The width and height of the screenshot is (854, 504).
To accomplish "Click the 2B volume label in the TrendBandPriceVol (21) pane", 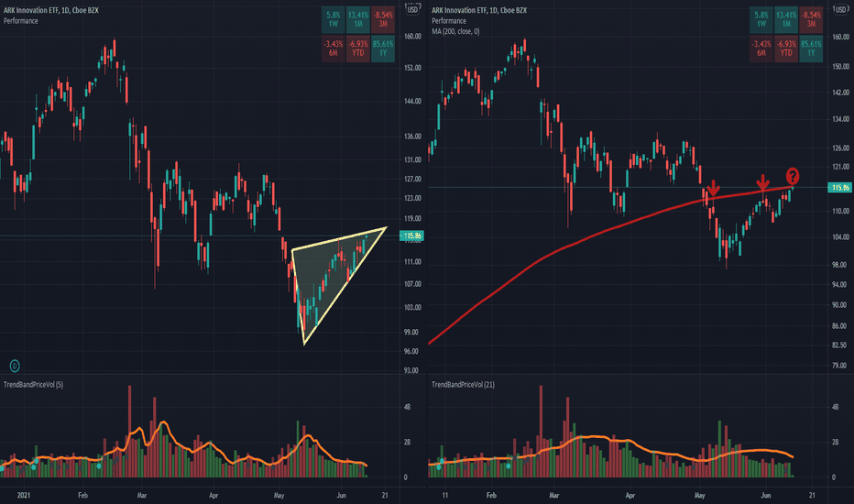I will pyautogui.click(x=835, y=443).
